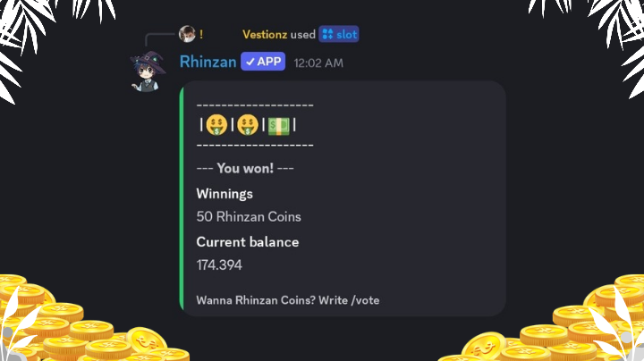Open Vestionz user profile name

[x=265, y=35]
